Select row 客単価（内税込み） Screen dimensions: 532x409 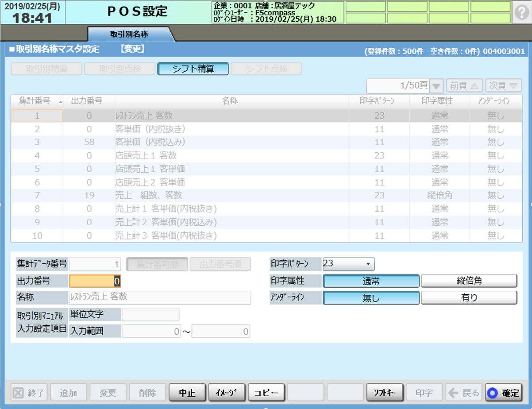tap(266, 143)
